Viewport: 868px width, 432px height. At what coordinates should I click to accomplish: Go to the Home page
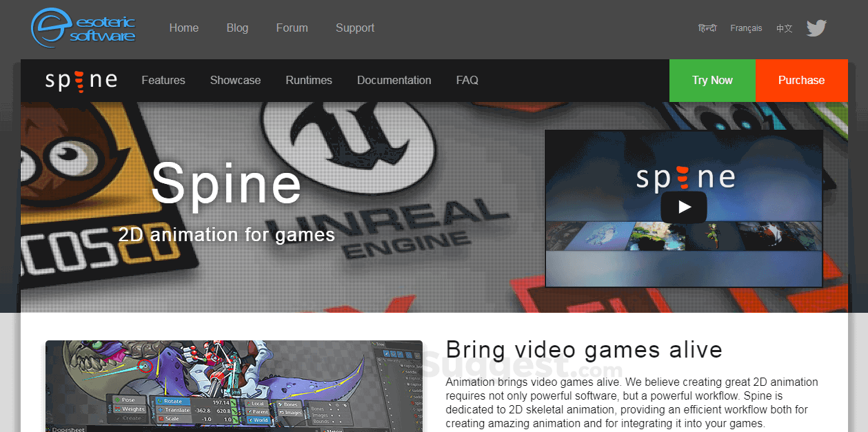point(184,28)
